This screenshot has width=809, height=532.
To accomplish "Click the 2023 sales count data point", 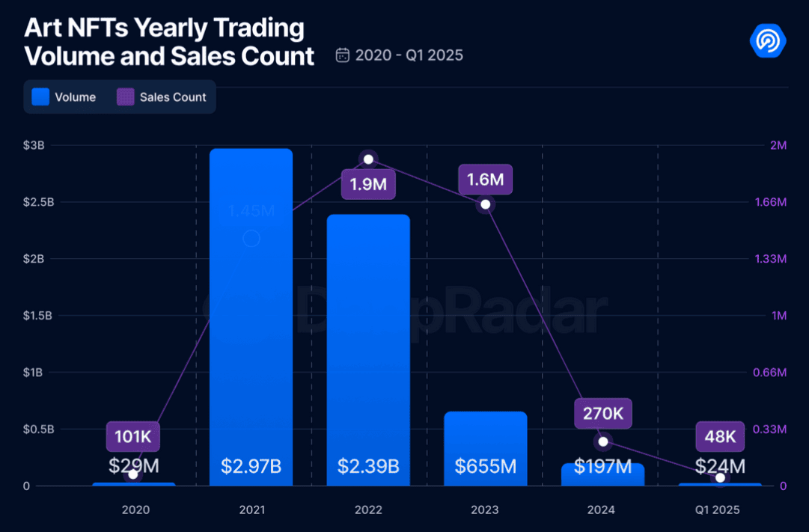I will click(x=486, y=204).
